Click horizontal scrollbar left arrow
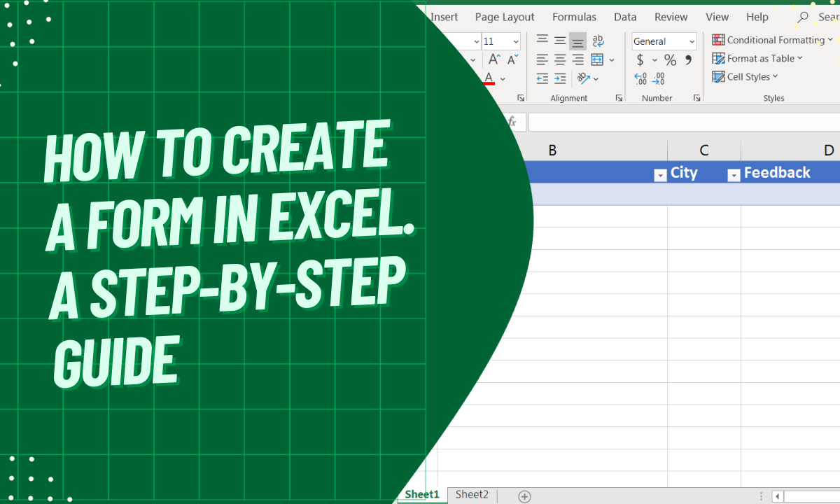The width and height of the screenshot is (840, 504). click(778, 496)
